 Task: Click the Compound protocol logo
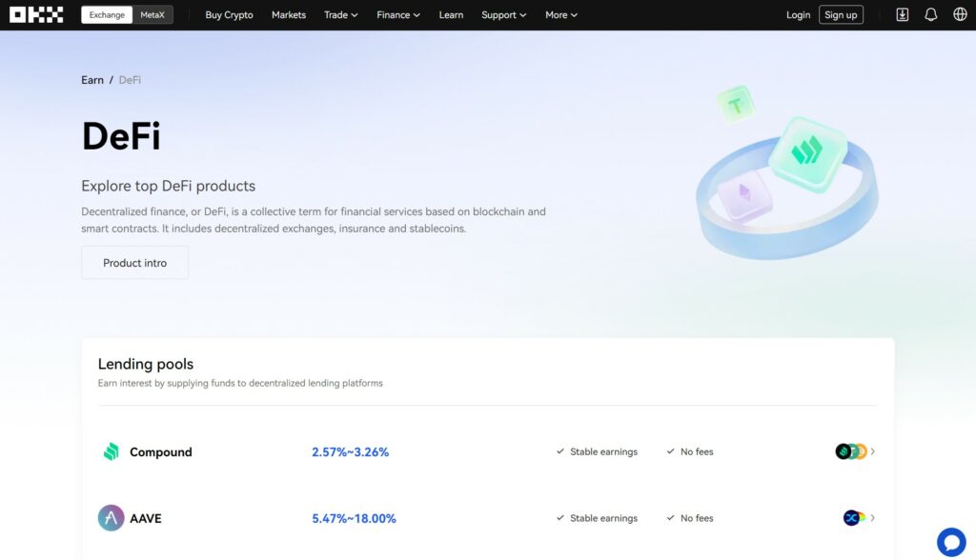[112, 452]
